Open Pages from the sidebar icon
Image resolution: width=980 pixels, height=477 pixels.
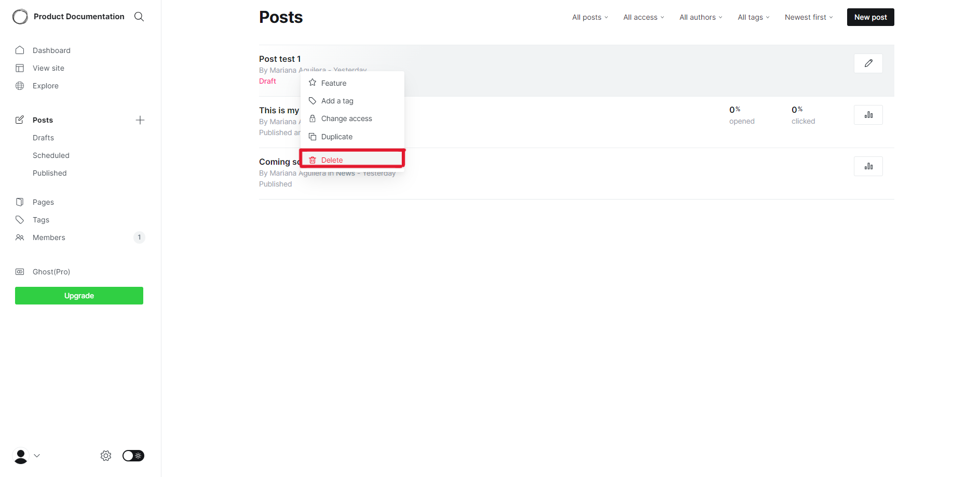tap(20, 202)
